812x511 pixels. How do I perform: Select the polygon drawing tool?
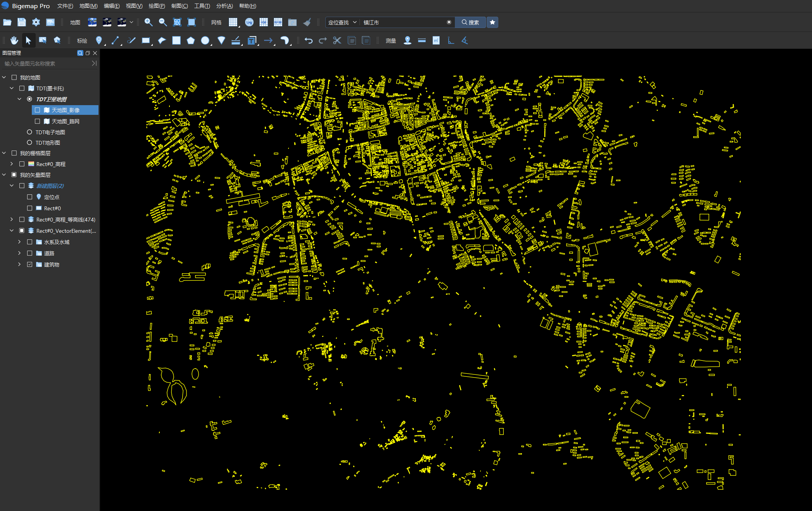tap(191, 40)
